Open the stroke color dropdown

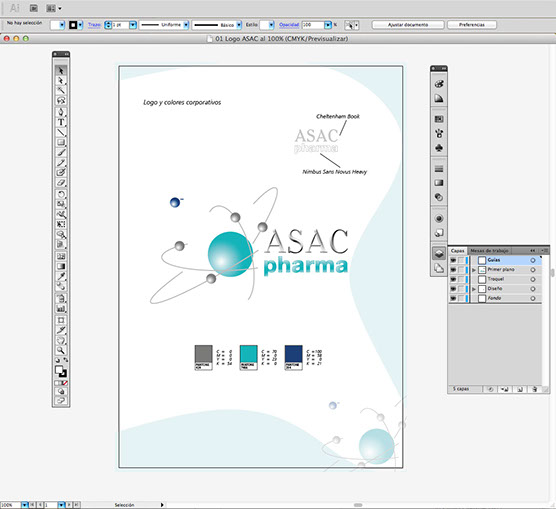80,25
